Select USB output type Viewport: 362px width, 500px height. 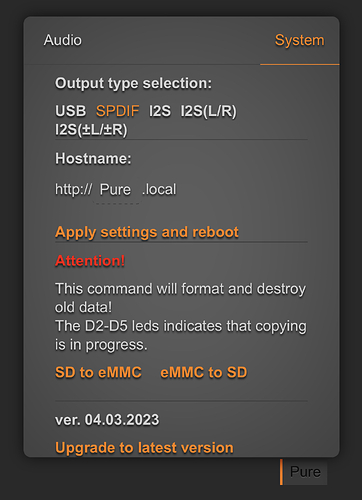pos(71,111)
